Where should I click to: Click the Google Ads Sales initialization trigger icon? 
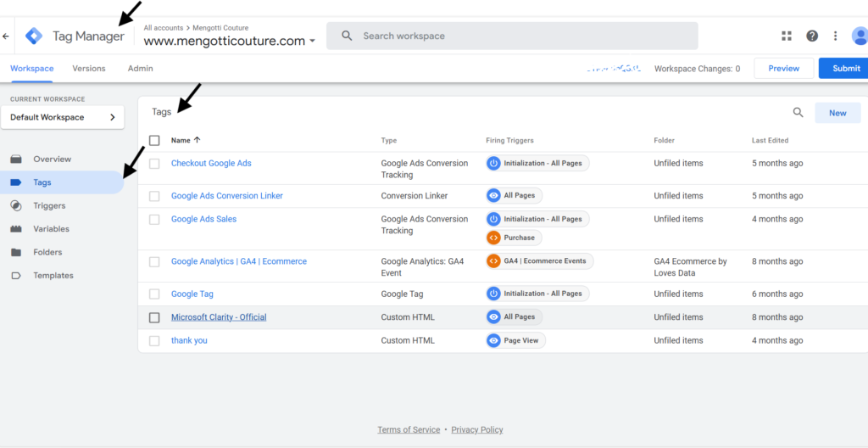[494, 219]
